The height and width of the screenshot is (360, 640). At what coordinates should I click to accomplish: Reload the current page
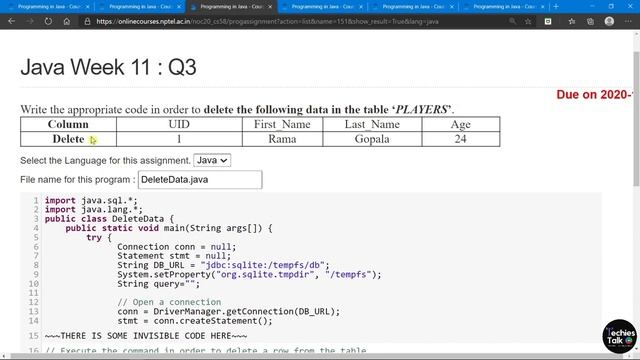coord(48,21)
